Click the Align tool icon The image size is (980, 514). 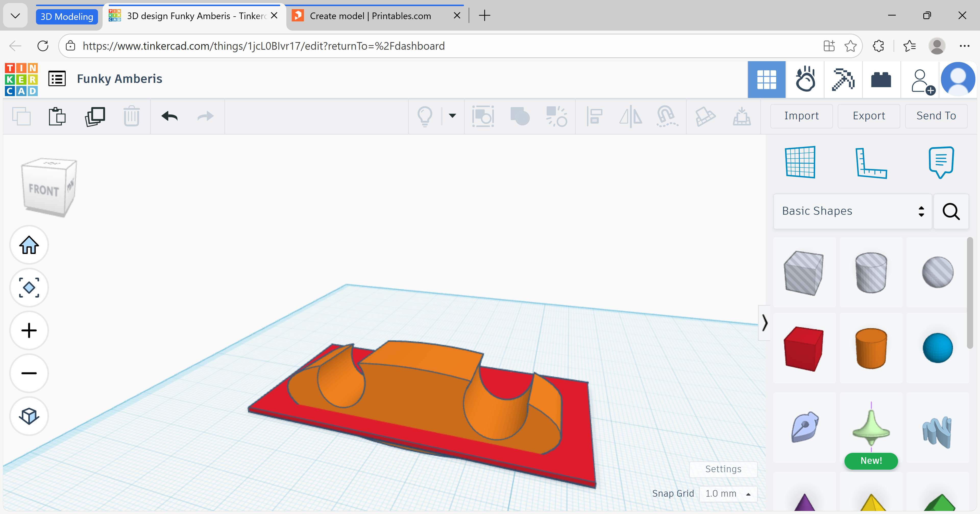tap(594, 116)
